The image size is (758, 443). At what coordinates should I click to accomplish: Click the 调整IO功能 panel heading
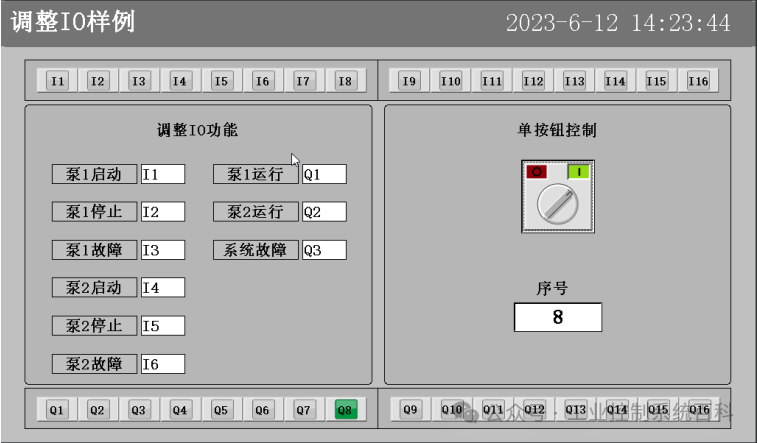(x=197, y=130)
